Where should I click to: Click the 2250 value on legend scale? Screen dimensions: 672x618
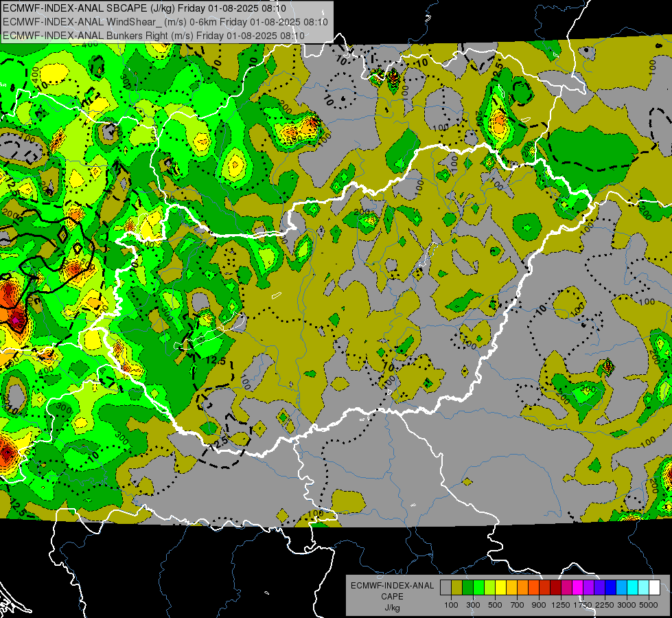coord(605,605)
